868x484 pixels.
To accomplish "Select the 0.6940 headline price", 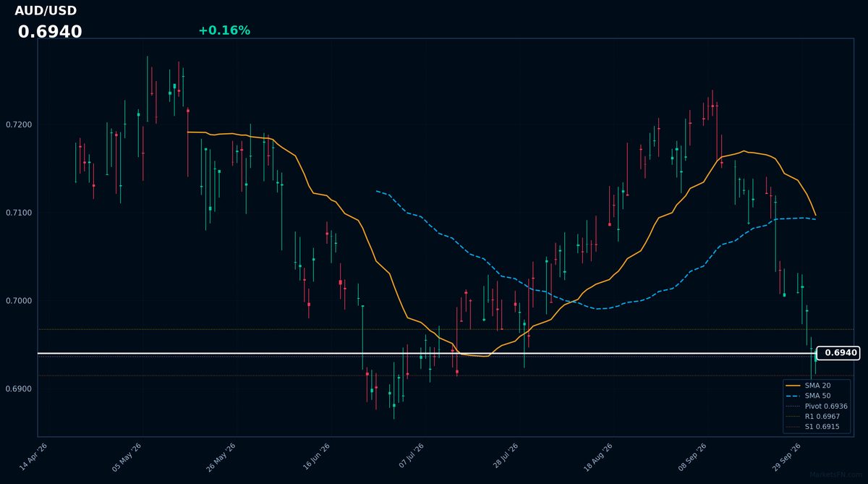I will [50, 32].
